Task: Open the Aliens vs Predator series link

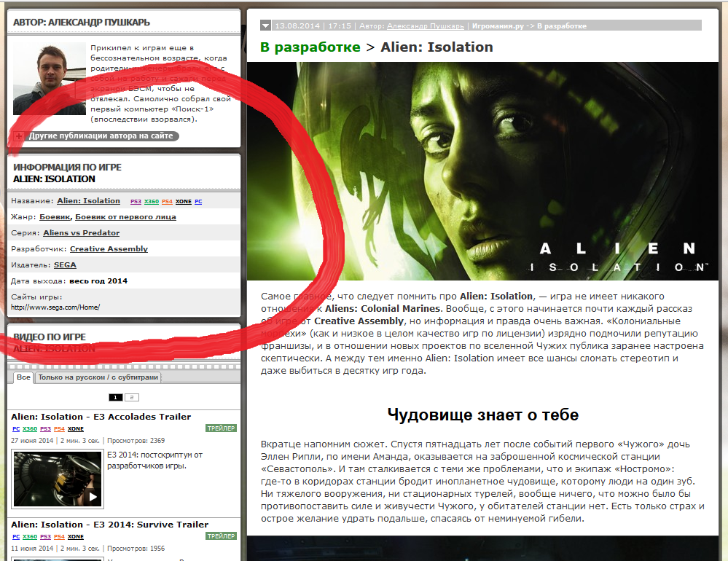Action: click(x=81, y=233)
